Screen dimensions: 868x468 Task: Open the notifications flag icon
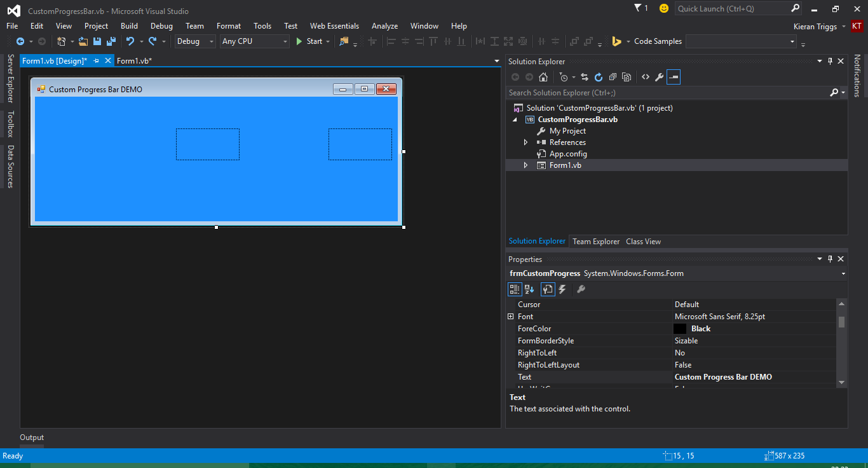pyautogui.click(x=638, y=8)
